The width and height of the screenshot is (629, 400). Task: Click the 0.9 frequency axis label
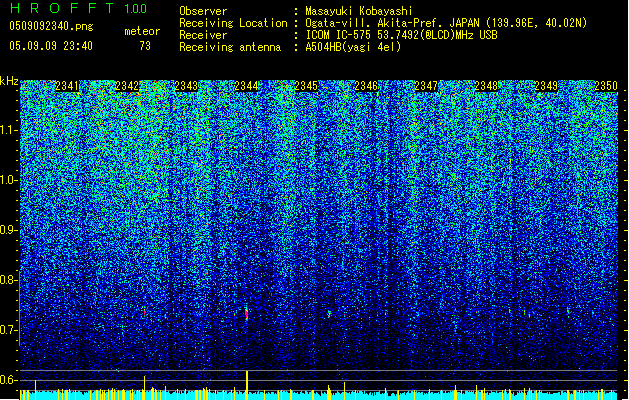point(8,230)
